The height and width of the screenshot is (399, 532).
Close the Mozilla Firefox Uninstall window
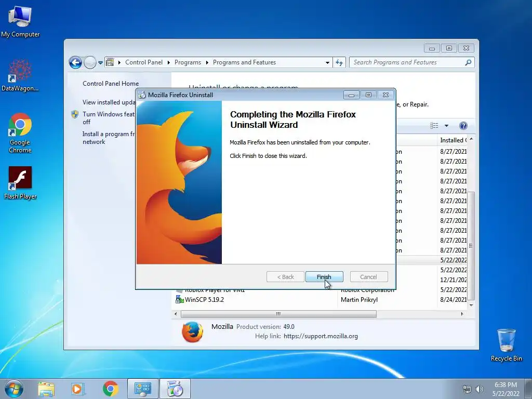[385, 95]
